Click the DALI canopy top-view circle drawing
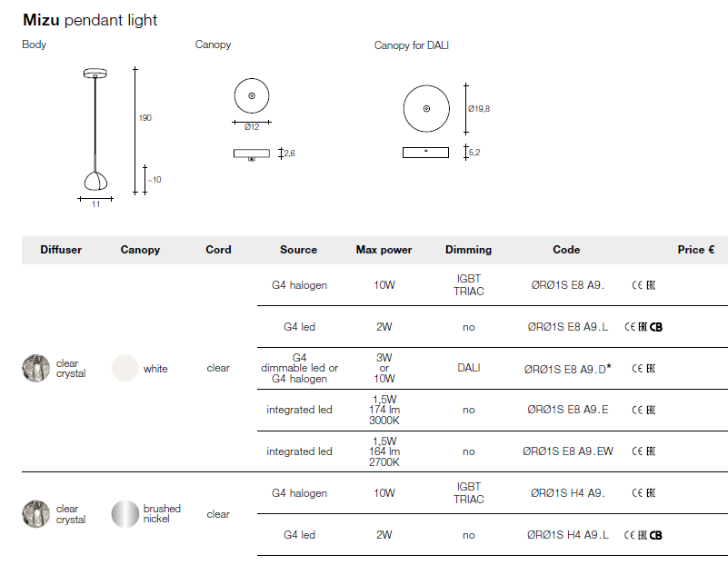 click(426, 108)
